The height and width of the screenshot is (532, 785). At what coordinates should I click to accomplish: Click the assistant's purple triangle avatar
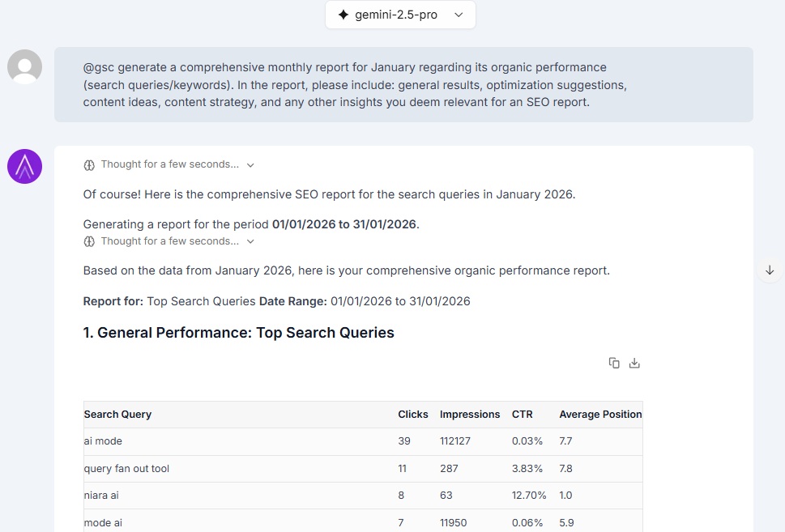click(x=24, y=165)
